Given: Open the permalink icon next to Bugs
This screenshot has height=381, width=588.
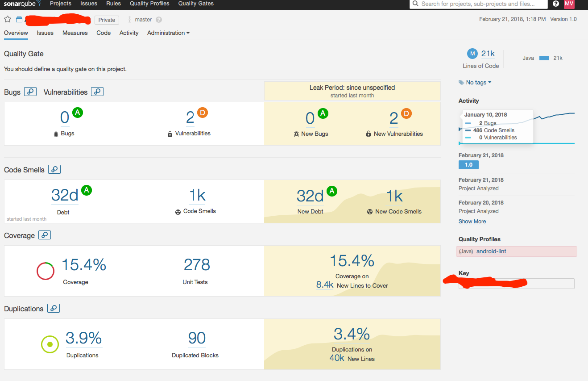Looking at the screenshot, I should pyautogui.click(x=30, y=91).
